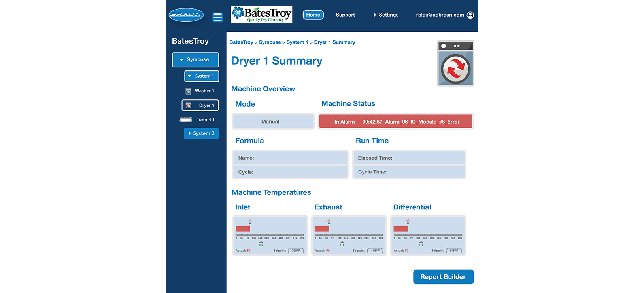Image resolution: width=644 pixels, height=293 pixels.
Task: Follow the Syracuse breadcrumb link
Action: tap(270, 42)
